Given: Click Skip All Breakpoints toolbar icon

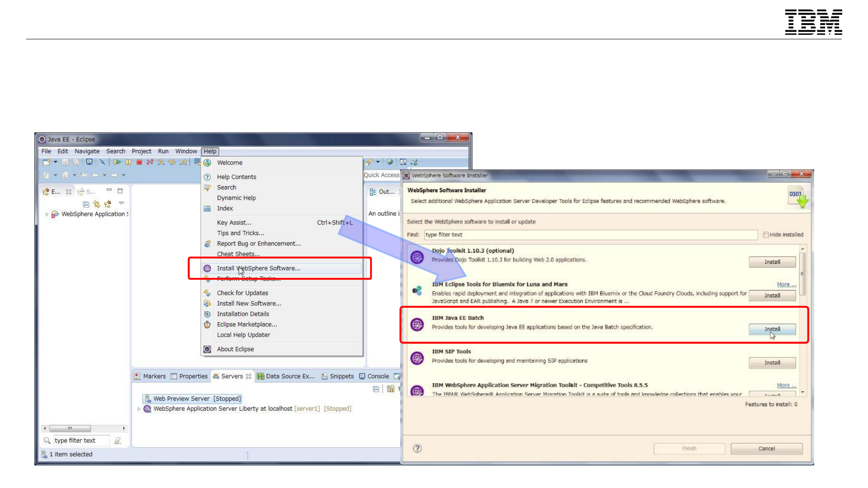Looking at the screenshot, I should click(x=103, y=162).
